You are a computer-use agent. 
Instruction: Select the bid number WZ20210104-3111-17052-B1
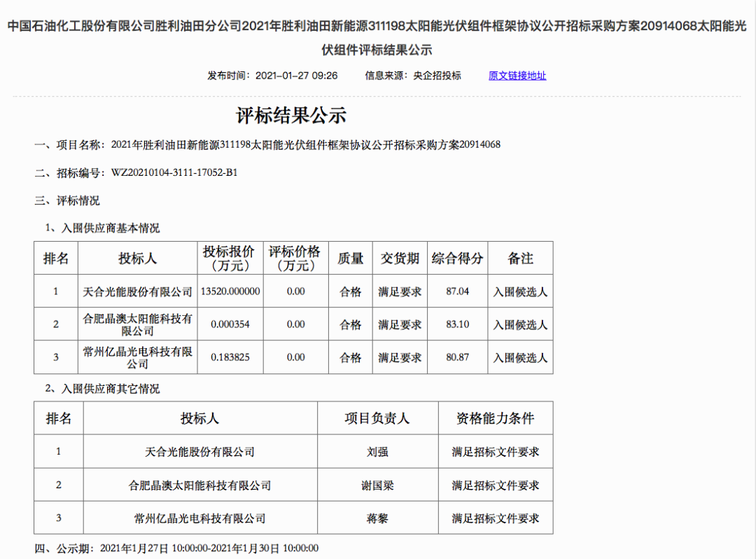click(174, 172)
